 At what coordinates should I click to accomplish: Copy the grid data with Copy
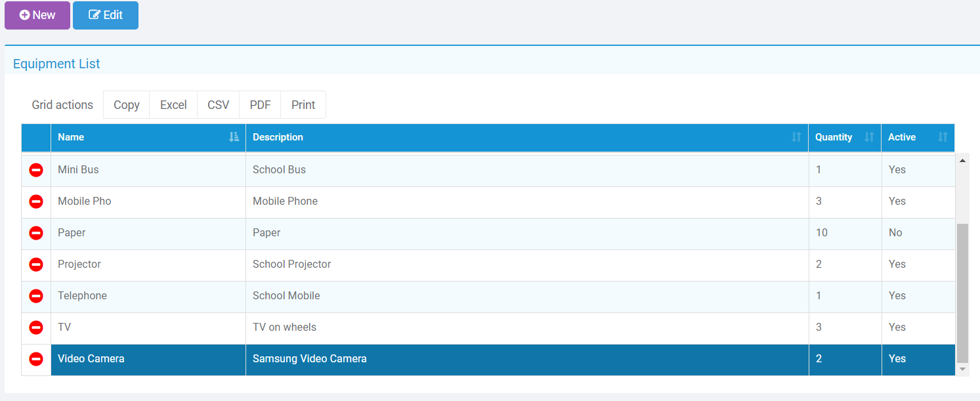[x=126, y=105]
